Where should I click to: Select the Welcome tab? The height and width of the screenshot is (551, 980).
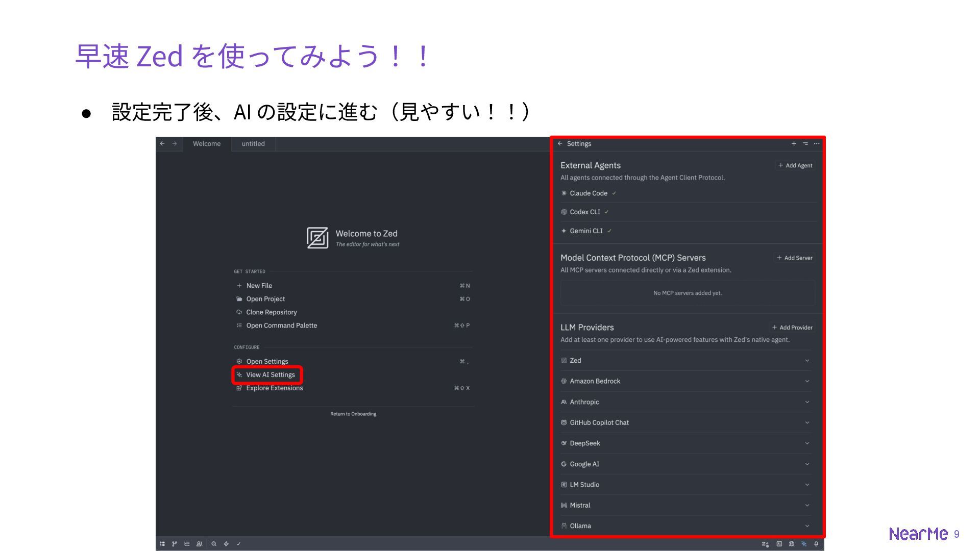pyautogui.click(x=207, y=144)
